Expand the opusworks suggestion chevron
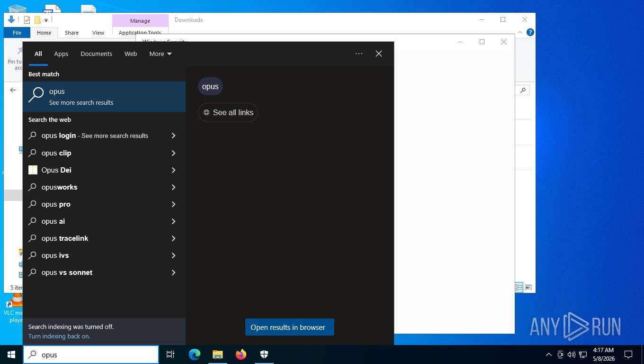The image size is (644, 364). pos(173,187)
